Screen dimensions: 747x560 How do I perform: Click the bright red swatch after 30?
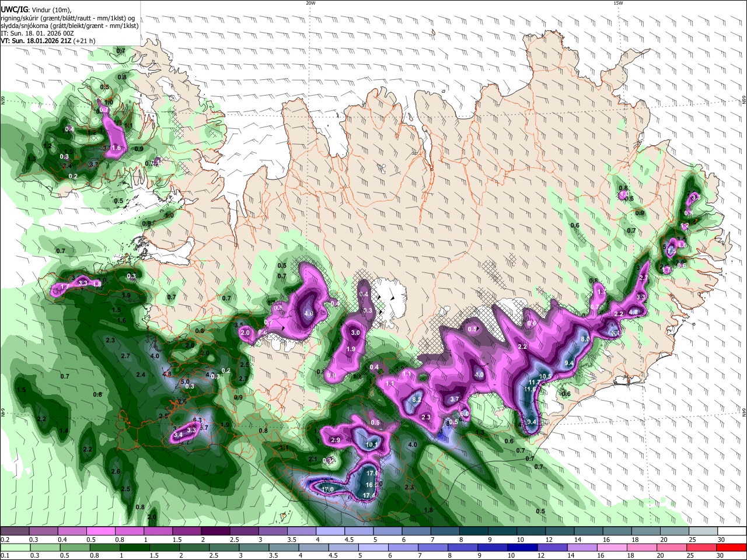pos(731,547)
